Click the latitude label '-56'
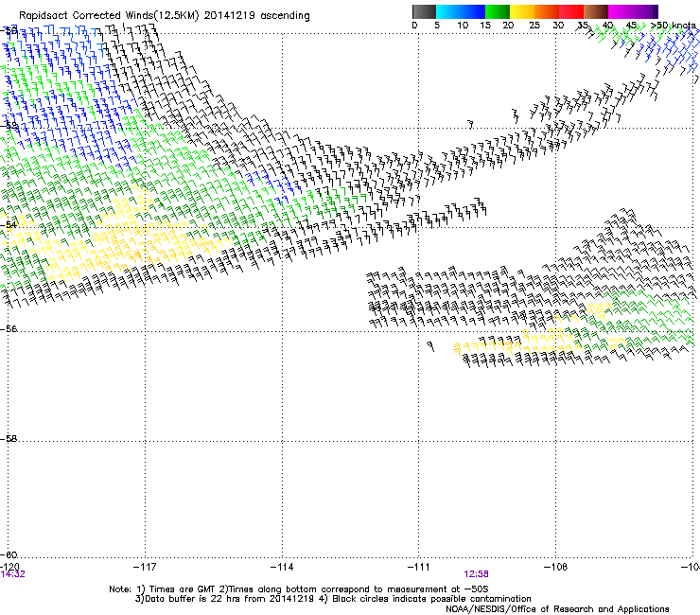The width and height of the screenshot is (700, 615). [9, 329]
